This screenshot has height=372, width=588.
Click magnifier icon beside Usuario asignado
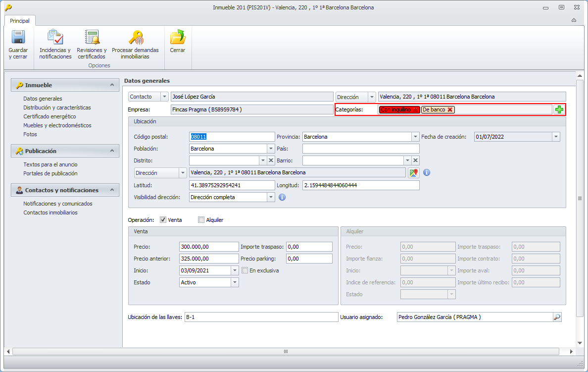click(x=557, y=317)
